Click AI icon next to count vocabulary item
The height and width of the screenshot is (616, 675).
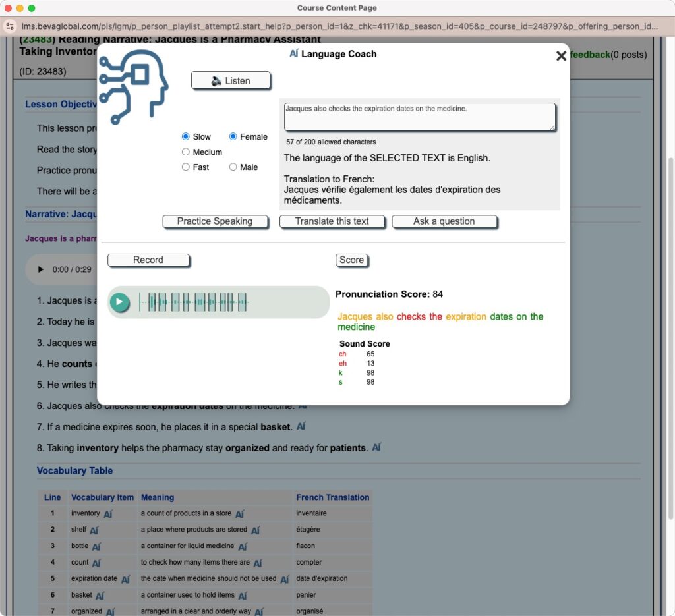coord(96,563)
